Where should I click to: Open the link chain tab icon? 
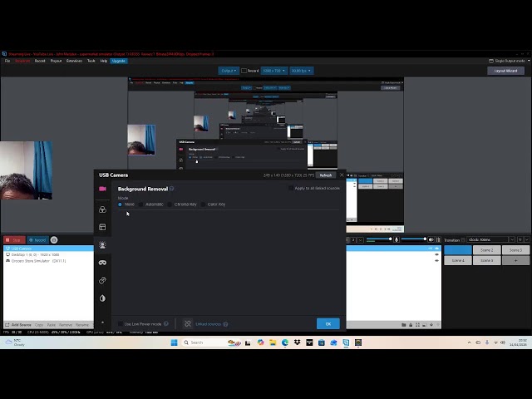coord(102,280)
